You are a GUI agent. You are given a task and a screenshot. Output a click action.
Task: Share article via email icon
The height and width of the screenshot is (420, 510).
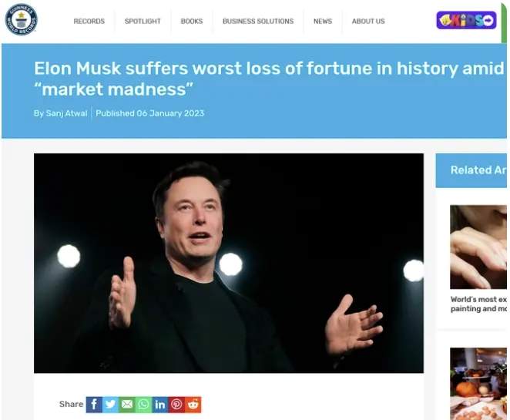(x=127, y=405)
